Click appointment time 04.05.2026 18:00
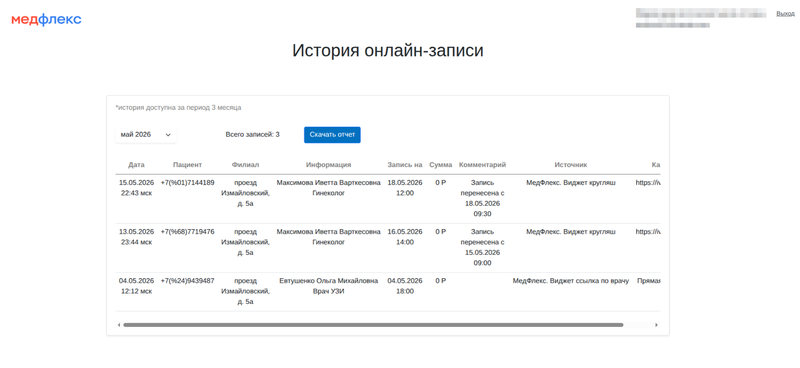This screenshot has height=368, width=800. (405, 286)
